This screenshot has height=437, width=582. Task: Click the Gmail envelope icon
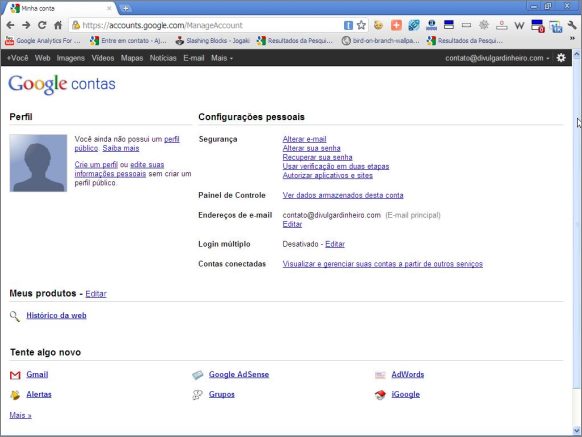click(15, 375)
